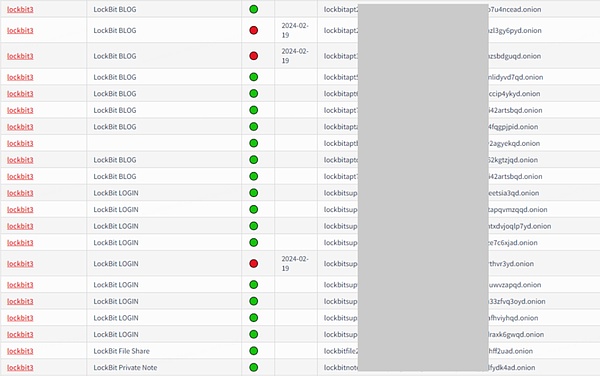The image size is (600, 376).
Task: Click the onion address ending 62kgtzjqd.onion
Action: [x=431, y=160]
